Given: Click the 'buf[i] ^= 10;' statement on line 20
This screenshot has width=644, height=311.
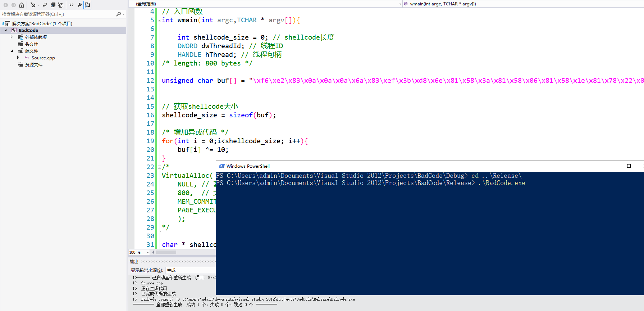Looking at the screenshot, I should [x=203, y=150].
